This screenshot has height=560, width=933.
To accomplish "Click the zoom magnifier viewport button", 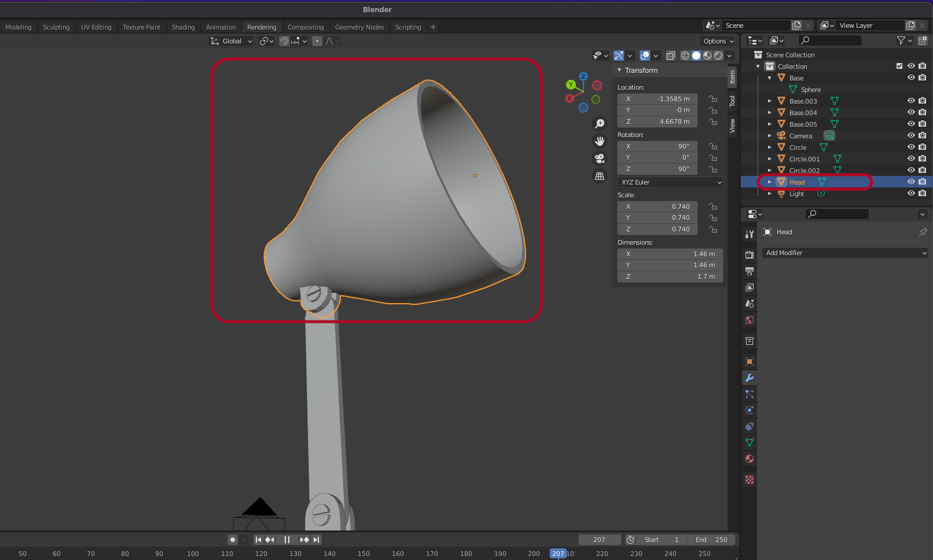I will (600, 124).
